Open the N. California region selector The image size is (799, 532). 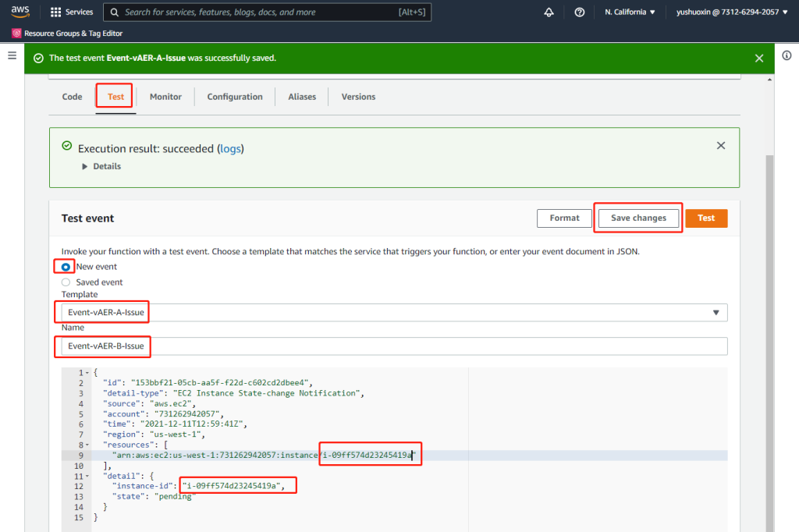pyautogui.click(x=630, y=12)
